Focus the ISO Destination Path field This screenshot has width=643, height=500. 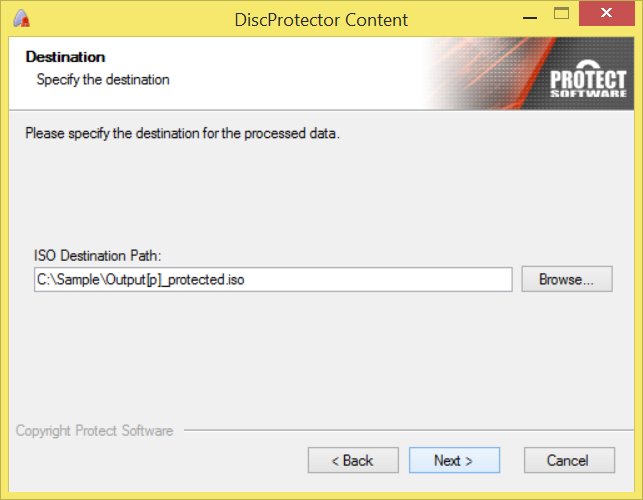click(273, 279)
